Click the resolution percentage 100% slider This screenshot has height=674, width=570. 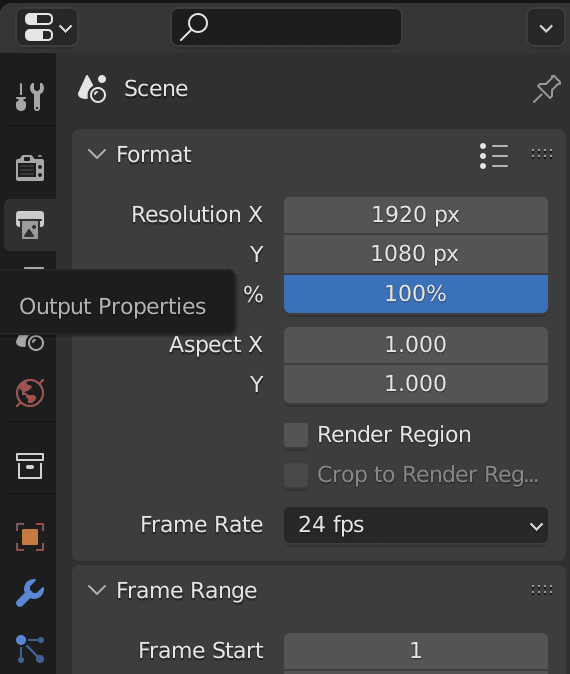(x=416, y=294)
